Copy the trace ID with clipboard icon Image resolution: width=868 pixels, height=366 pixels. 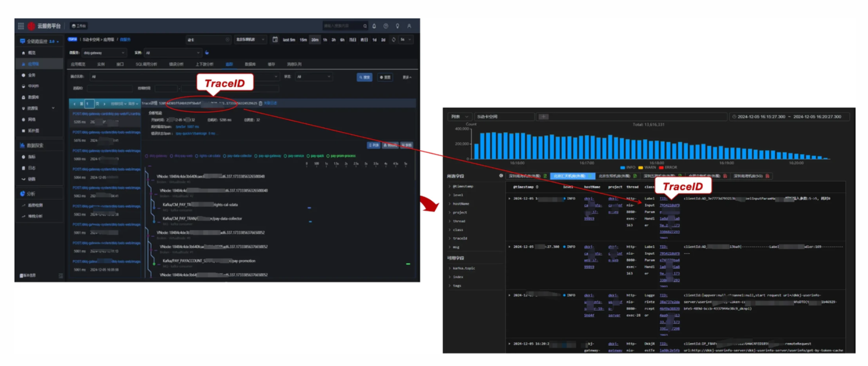[x=260, y=103]
